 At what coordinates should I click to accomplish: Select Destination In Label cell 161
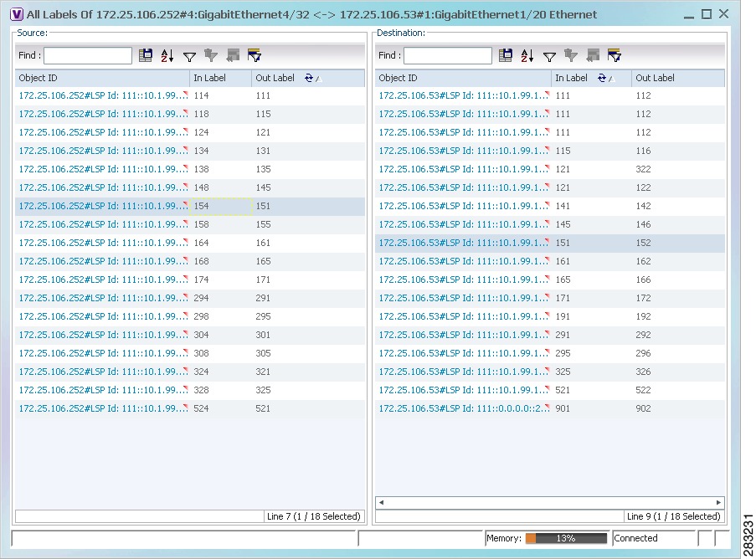pos(591,261)
